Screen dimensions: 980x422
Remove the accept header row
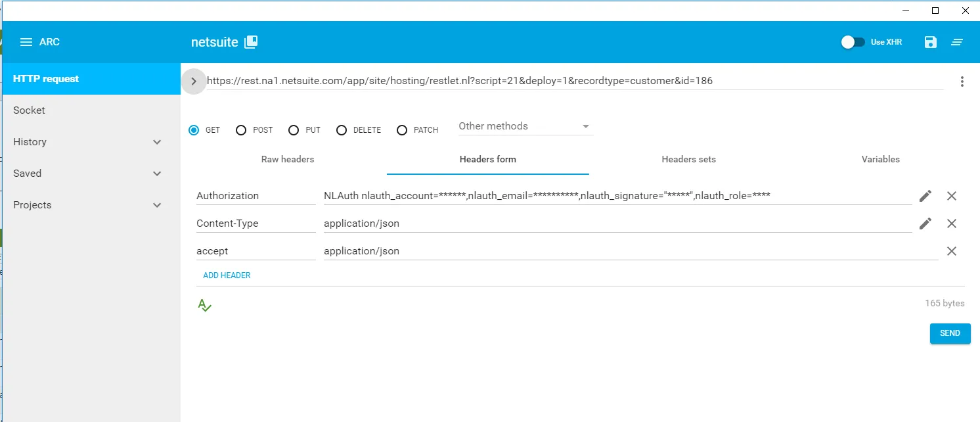click(951, 251)
